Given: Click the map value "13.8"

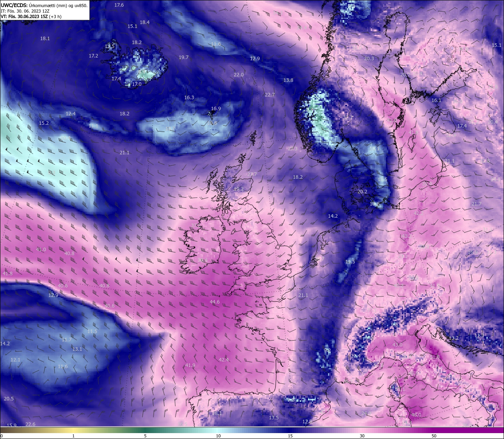Looking at the screenshot, I should click(288, 80).
